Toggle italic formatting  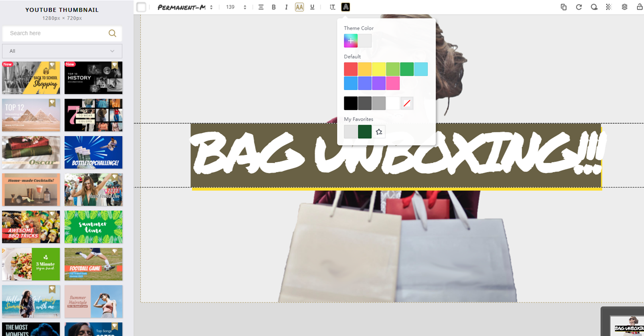pyautogui.click(x=286, y=7)
